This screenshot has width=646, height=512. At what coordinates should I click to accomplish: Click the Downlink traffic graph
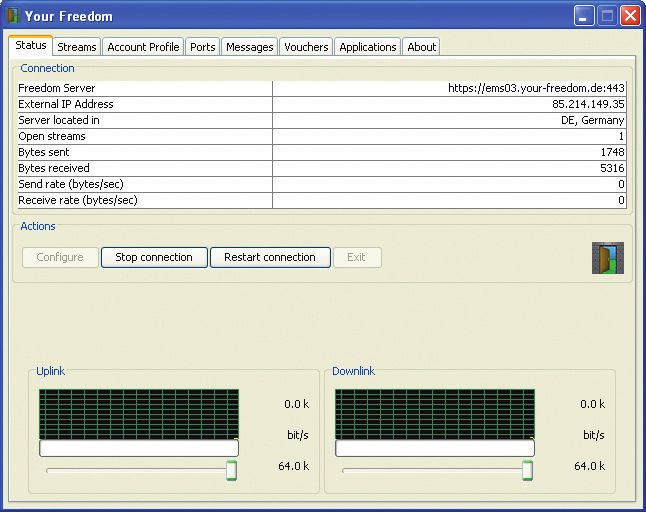pyautogui.click(x=435, y=414)
